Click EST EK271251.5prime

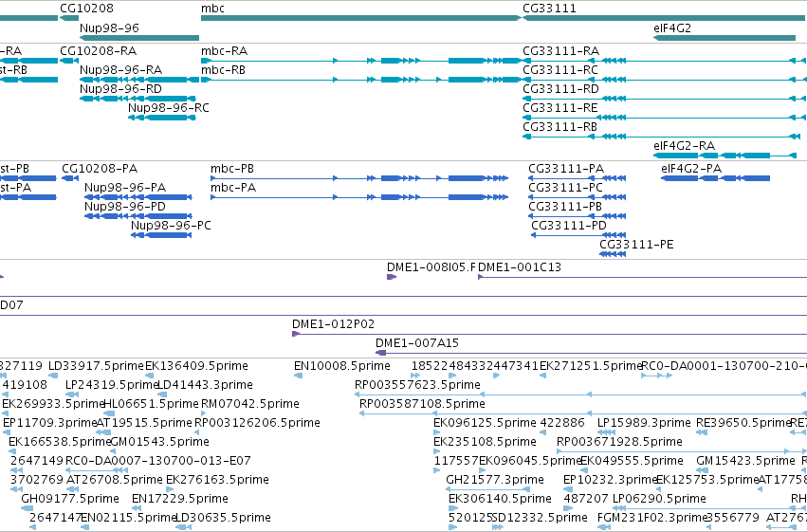point(591,366)
